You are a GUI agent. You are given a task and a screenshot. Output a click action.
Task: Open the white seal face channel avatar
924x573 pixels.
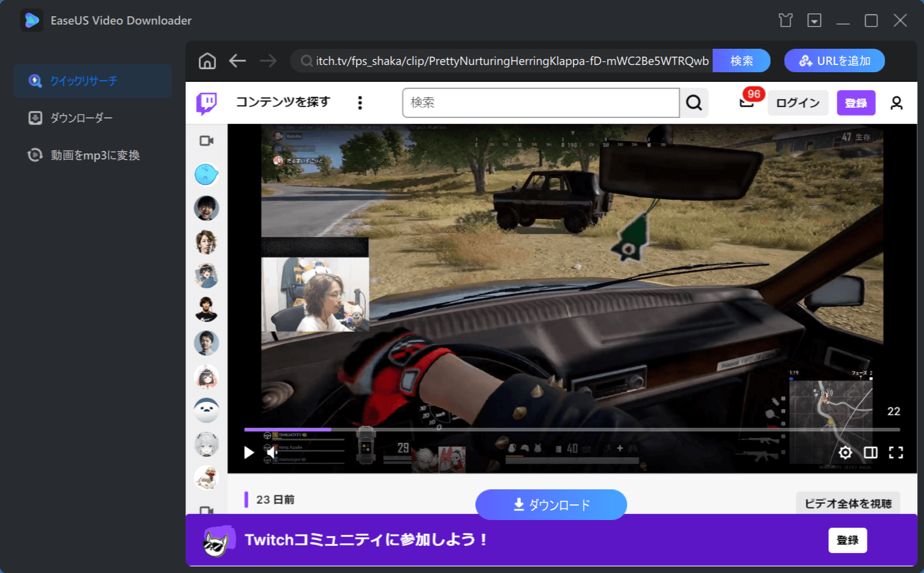point(207,410)
